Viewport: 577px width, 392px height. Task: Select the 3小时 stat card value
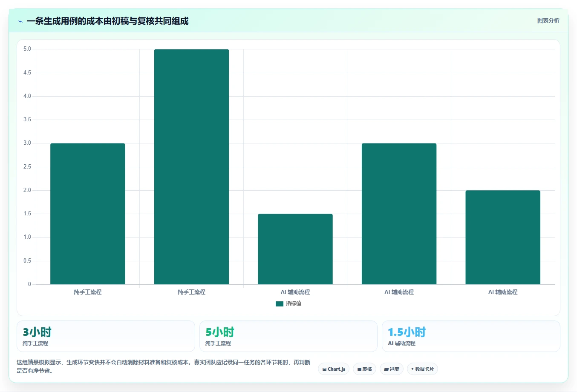(x=37, y=332)
